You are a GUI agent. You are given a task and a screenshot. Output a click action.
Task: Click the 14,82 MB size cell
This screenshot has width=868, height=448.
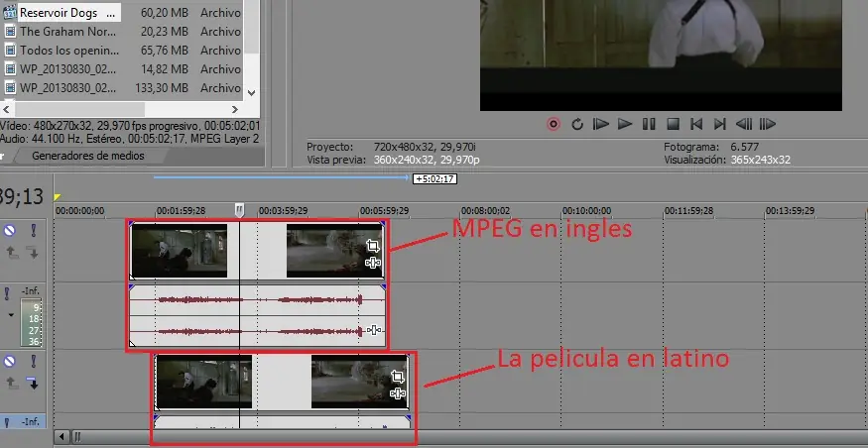tap(165, 69)
